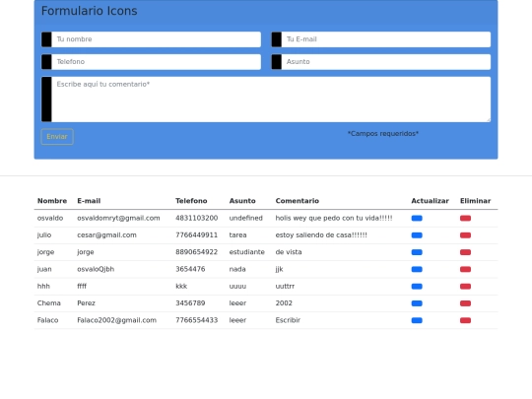Click the Enviar button
This screenshot has width=532, height=399.
[57, 137]
